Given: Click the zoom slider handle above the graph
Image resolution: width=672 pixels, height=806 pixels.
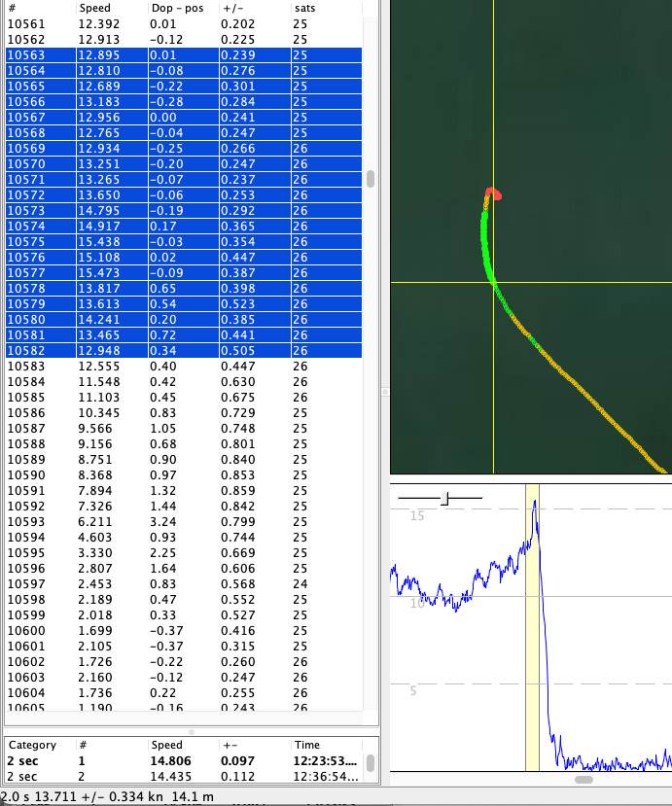Looking at the screenshot, I should click(445, 499).
